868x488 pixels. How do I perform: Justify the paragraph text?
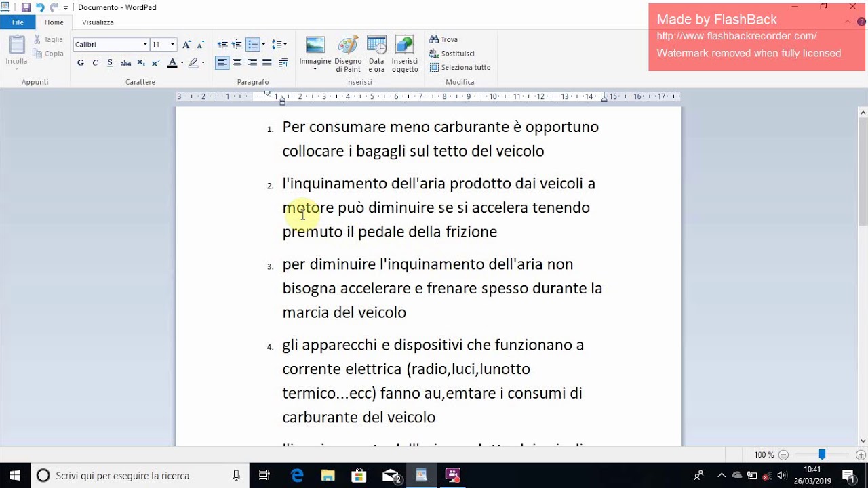click(267, 63)
